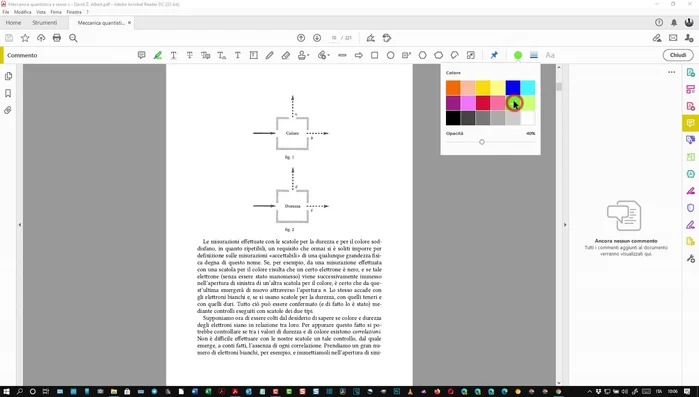This screenshot has width=699, height=397.
Task: Click the star bookmark icon
Action: (x=25, y=38)
